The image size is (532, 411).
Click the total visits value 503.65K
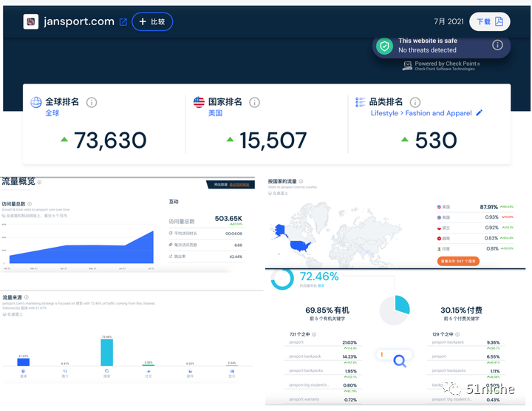tap(228, 219)
